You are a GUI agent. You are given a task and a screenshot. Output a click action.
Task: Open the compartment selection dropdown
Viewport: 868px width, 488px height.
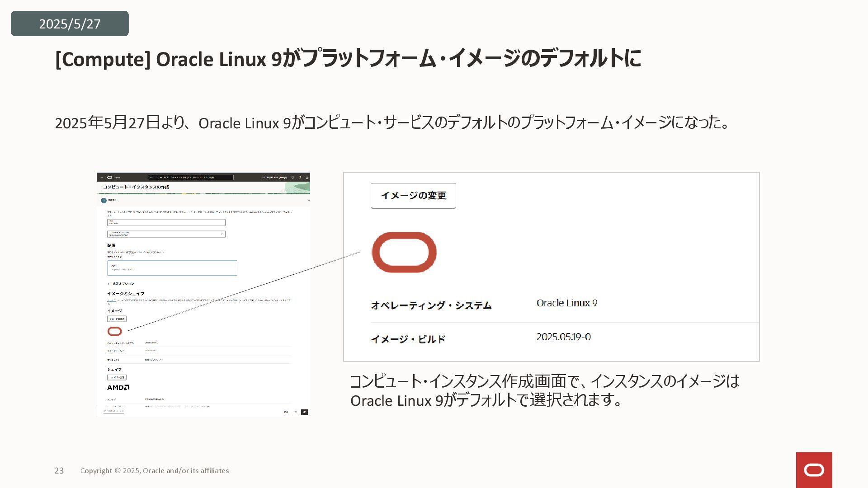tap(166, 234)
